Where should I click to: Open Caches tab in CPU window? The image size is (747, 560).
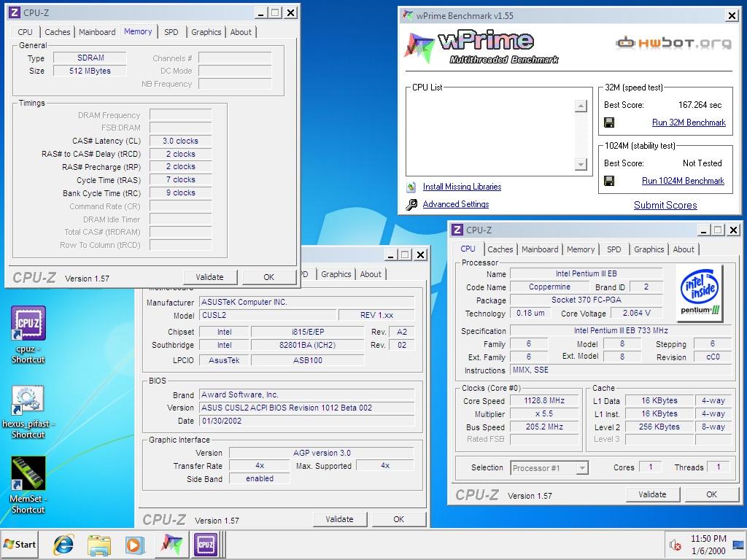[500, 249]
